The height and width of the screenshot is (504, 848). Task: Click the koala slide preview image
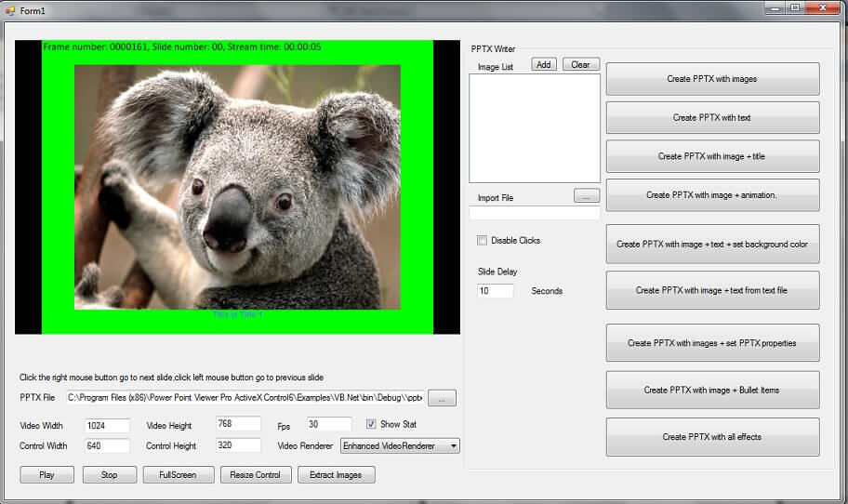pyautogui.click(x=237, y=187)
